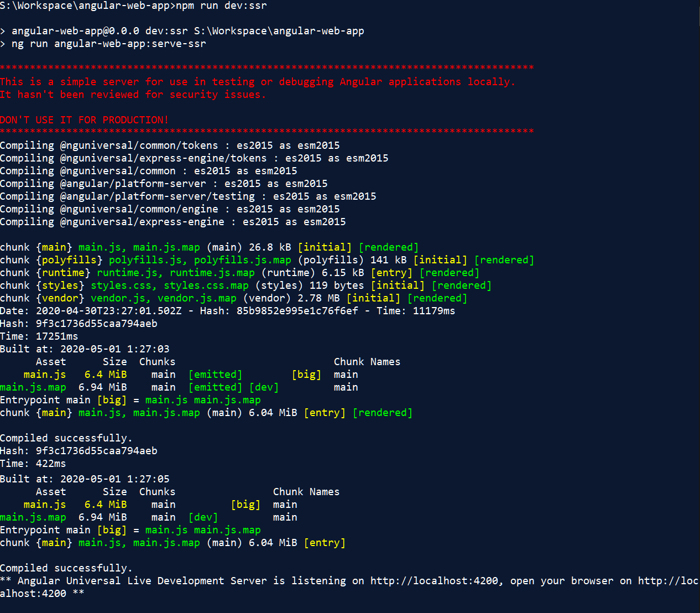This screenshot has height=613, width=700.
Task: Click "runtime.js.map" file name
Action: (x=212, y=273)
